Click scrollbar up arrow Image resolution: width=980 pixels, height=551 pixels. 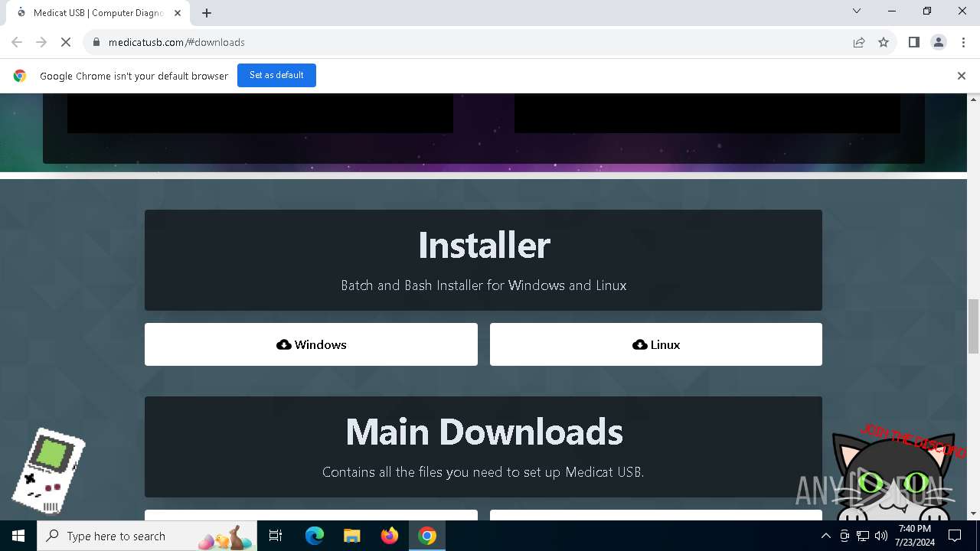point(973,99)
